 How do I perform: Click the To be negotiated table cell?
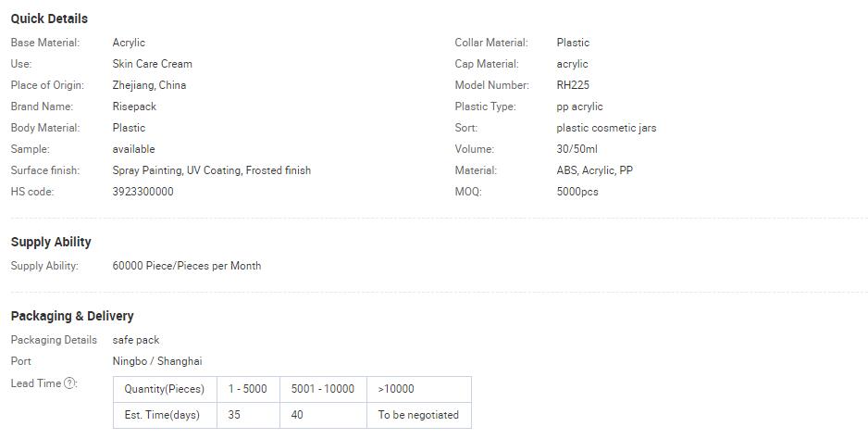click(x=419, y=415)
